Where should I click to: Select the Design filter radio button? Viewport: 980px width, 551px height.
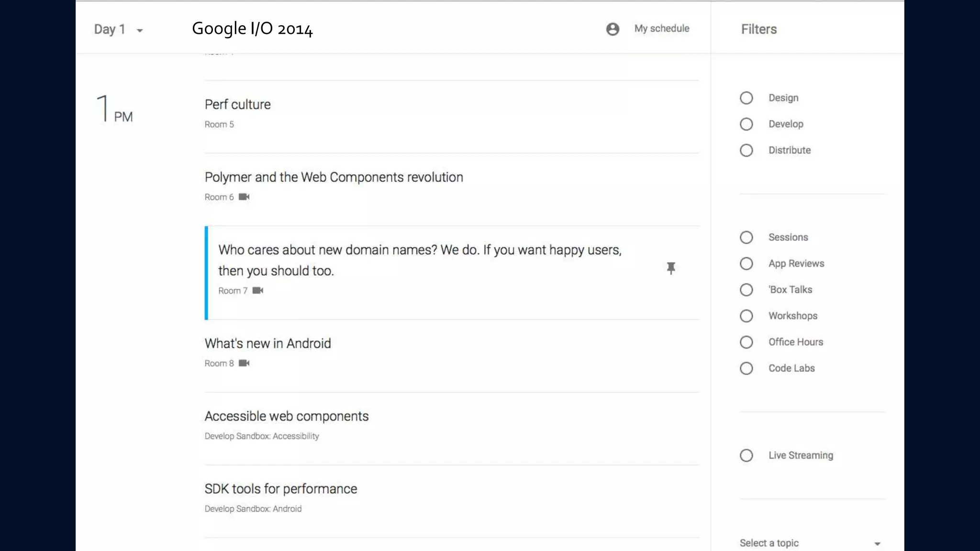pyautogui.click(x=746, y=98)
